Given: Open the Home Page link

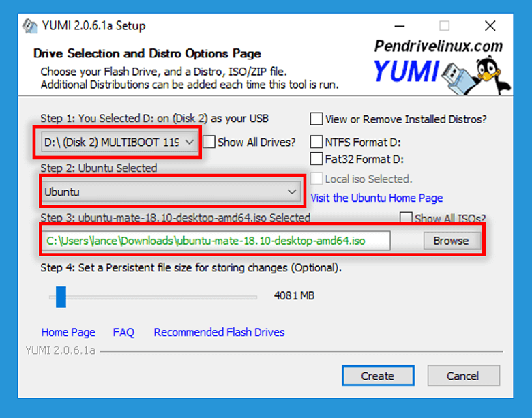Looking at the screenshot, I should [68, 332].
